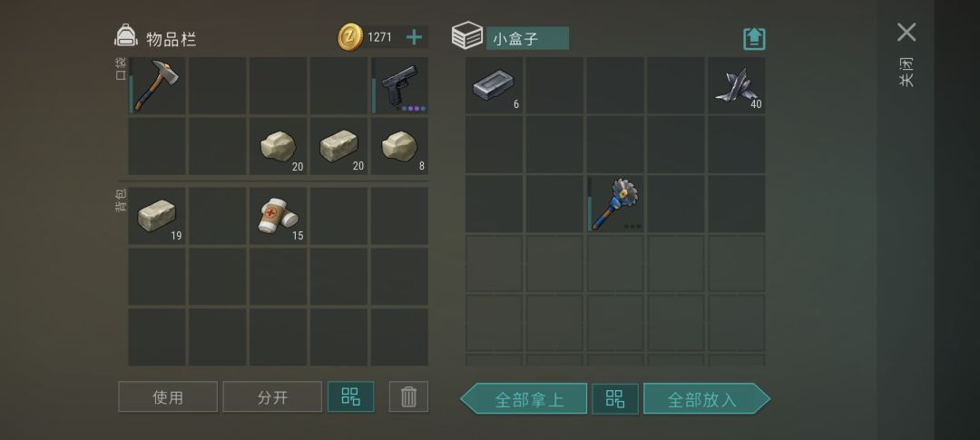Screen dimensions: 980x440
Task: Close the inventory with the X
Action: 906,33
